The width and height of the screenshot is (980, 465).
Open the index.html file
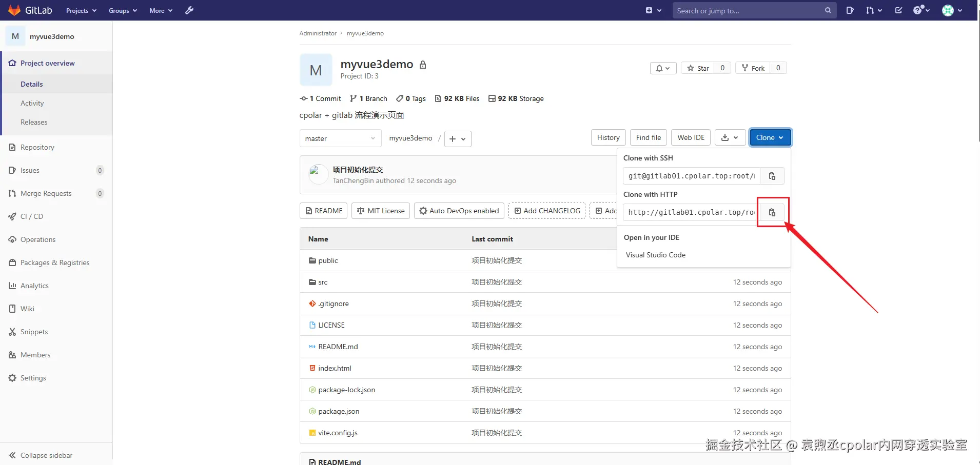tap(335, 368)
